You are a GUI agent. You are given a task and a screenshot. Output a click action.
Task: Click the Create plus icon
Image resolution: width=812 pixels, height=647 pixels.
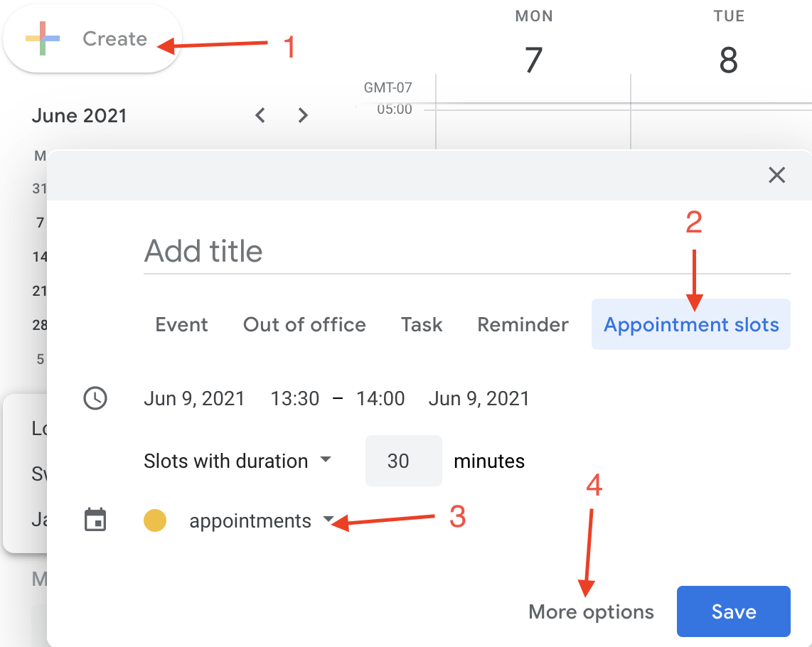tap(43, 38)
